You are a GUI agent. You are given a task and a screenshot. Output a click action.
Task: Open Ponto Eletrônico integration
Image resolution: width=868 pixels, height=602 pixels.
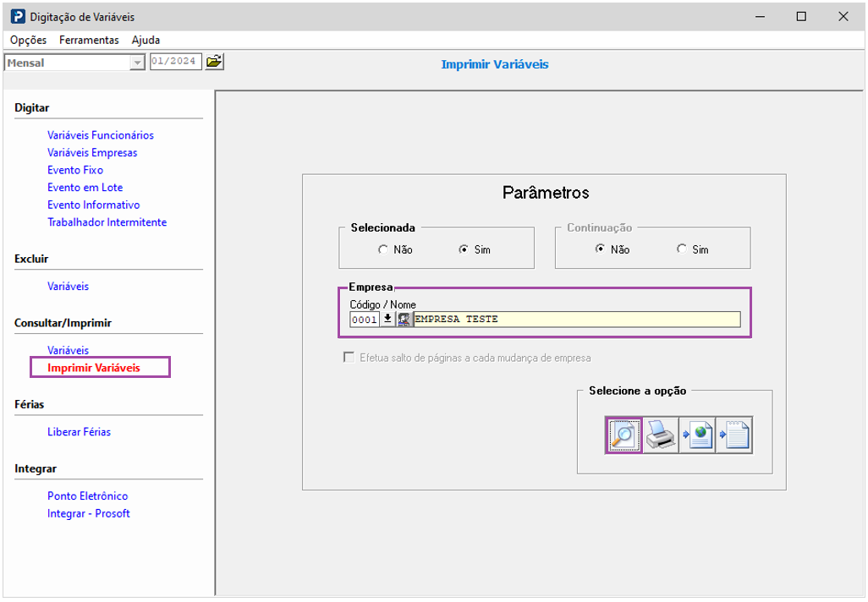tap(87, 496)
